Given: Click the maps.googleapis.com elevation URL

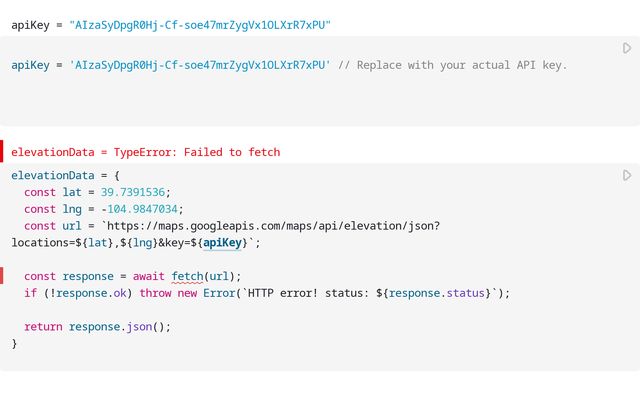Looking at the screenshot, I should pyautogui.click(x=270, y=226).
